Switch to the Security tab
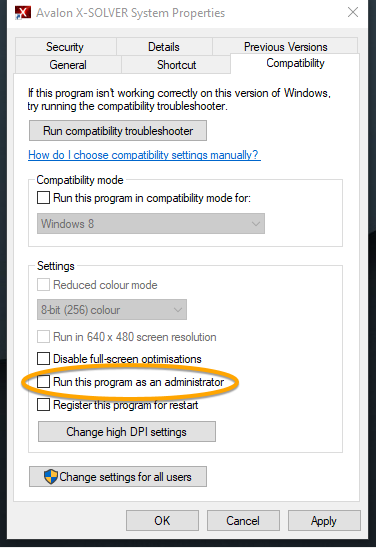 pyautogui.click(x=65, y=46)
